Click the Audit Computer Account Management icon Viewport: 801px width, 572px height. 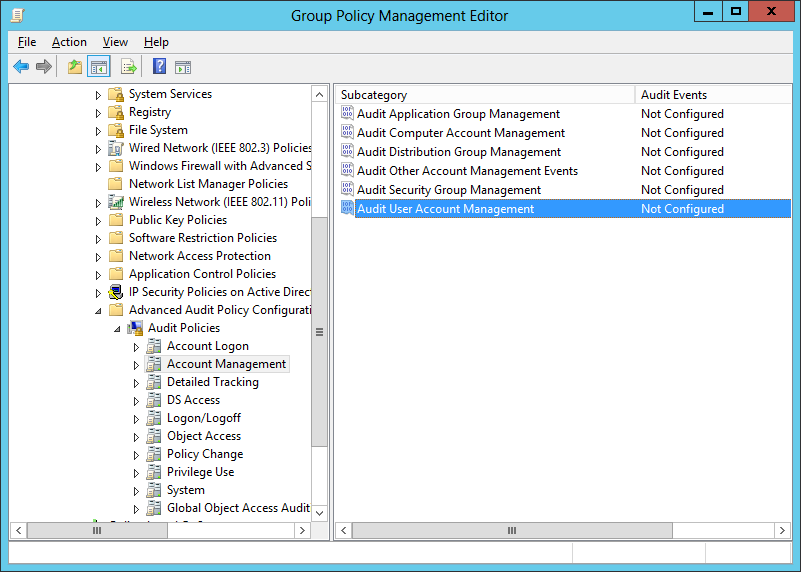pyautogui.click(x=347, y=132)
